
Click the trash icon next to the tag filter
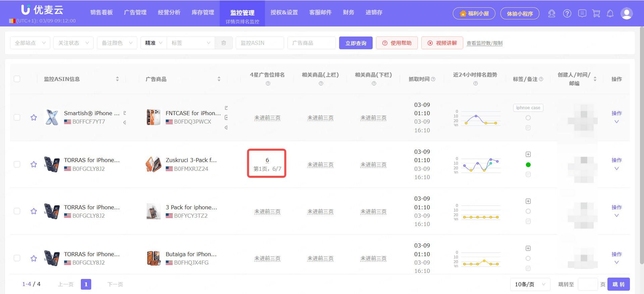pos(224,43)
